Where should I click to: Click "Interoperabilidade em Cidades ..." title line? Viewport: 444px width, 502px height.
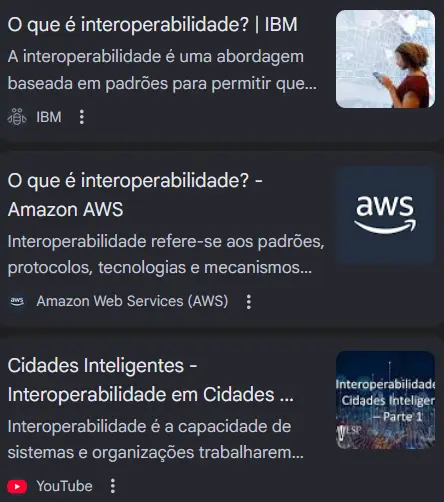coord(151,395)
